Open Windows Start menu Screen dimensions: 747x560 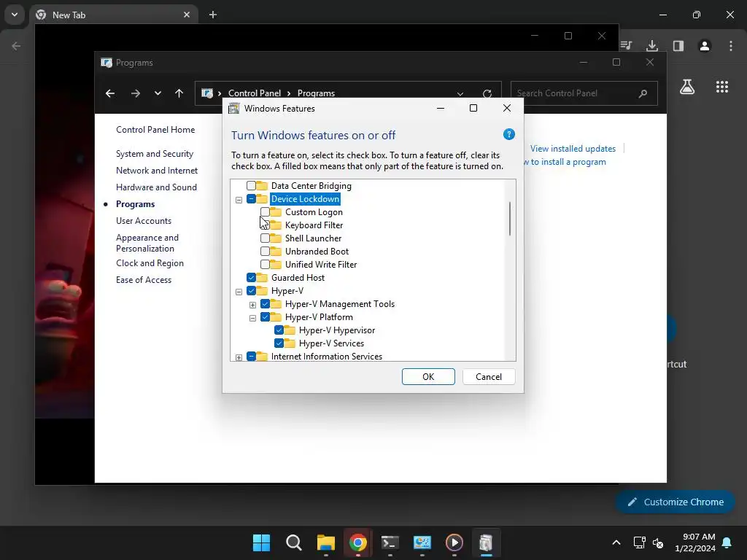[261, 542]
